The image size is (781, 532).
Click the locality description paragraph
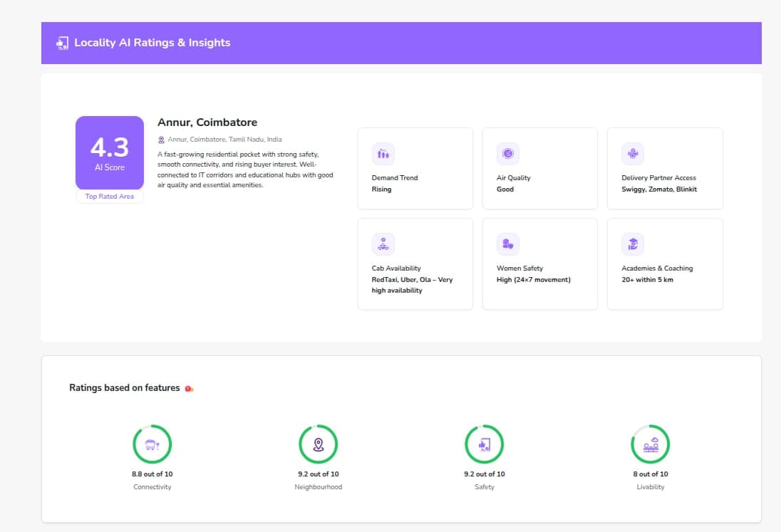click(245, 169)
